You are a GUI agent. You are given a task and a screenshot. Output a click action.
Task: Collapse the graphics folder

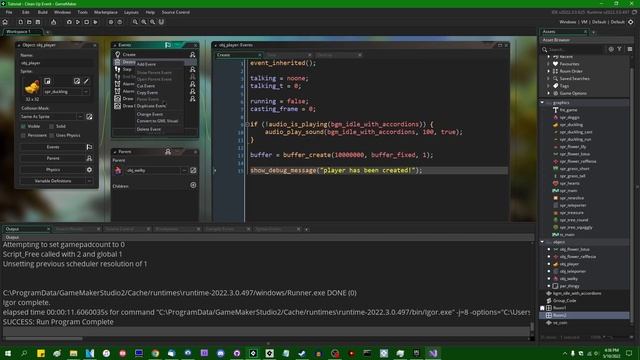[x=542, y=102]
